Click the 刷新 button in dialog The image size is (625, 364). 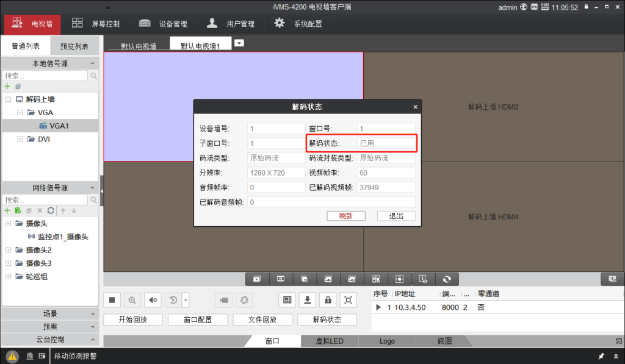click(346, 216)
